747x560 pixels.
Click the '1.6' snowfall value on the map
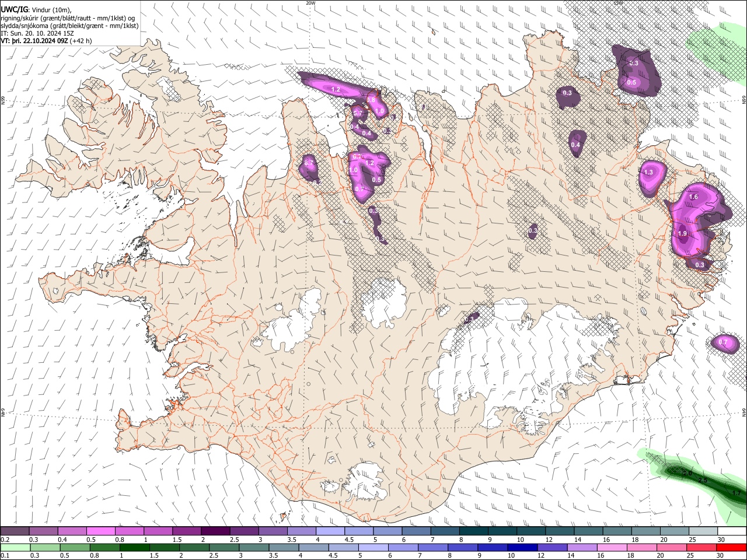coord(693,197)
